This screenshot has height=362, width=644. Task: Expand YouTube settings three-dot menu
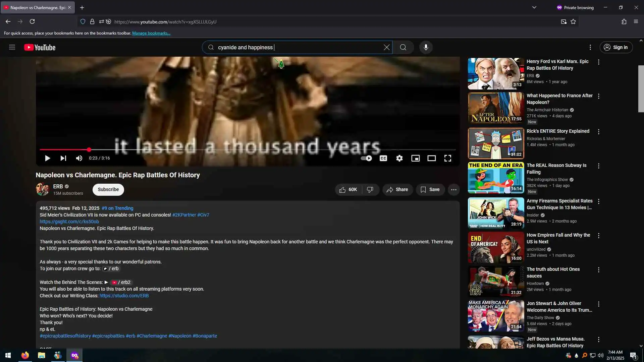click(590, 47)
